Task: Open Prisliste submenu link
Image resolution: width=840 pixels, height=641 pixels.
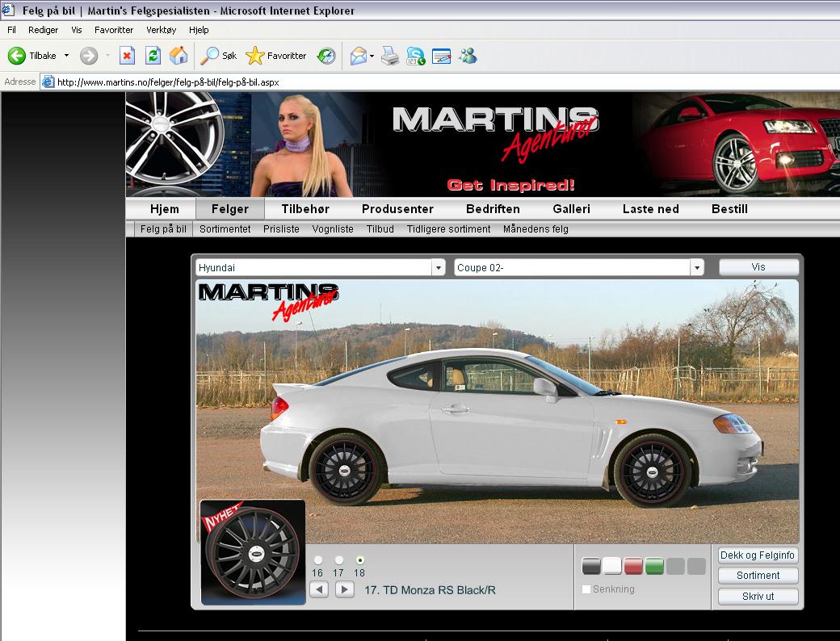Action: click(281, 229)
